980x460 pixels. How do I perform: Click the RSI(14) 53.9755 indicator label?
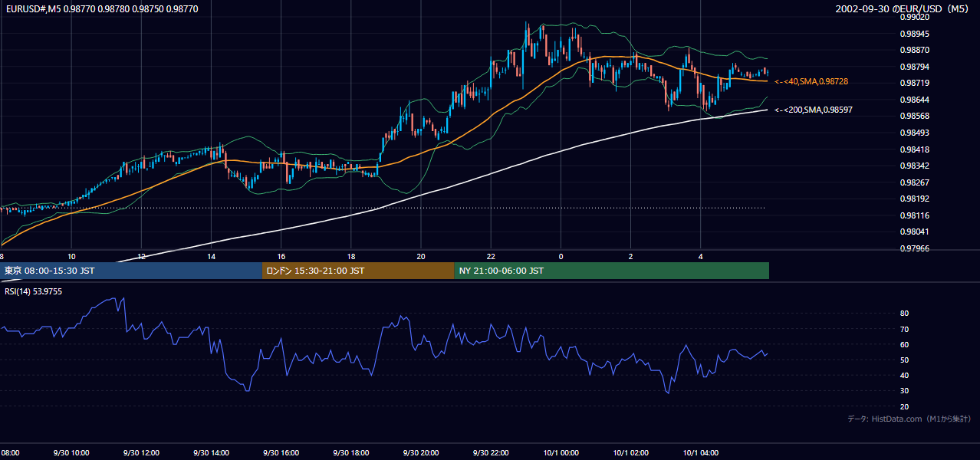[32, 291]
